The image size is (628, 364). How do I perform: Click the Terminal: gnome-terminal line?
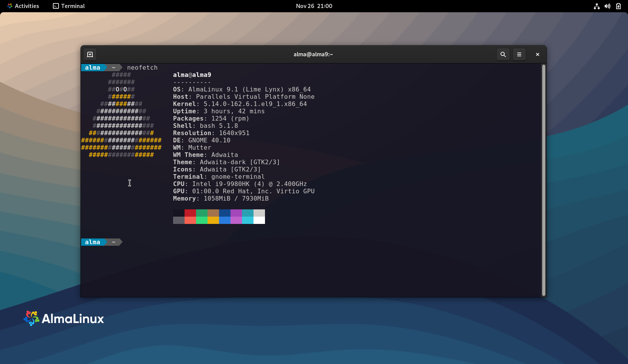click(219, 177)
